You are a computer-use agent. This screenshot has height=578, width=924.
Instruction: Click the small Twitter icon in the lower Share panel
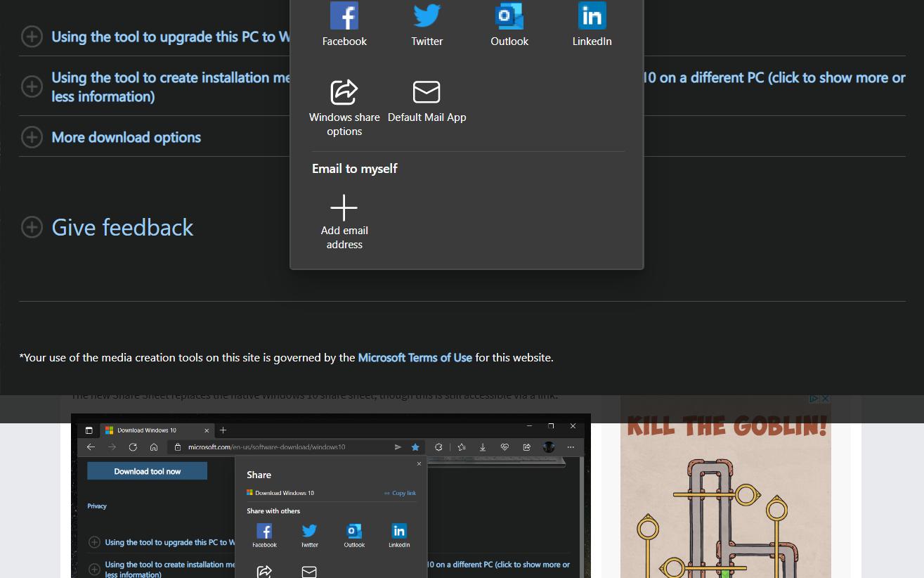[x=309, y=531]
